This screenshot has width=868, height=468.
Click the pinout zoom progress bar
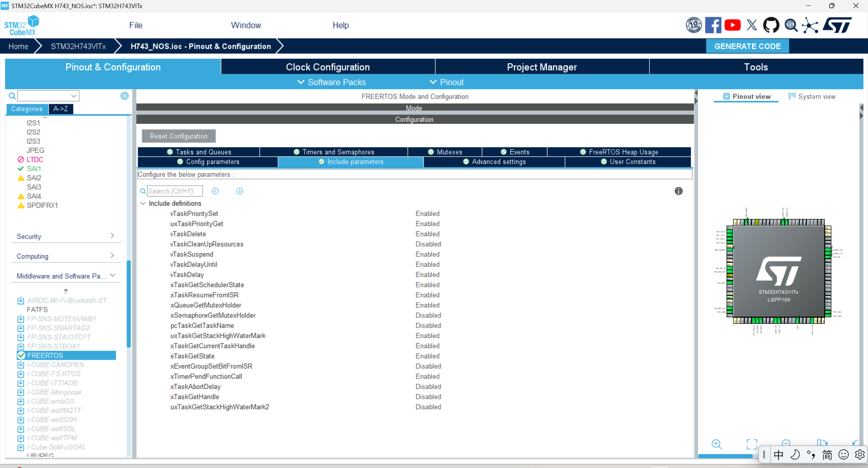click(x=726, y=456)
